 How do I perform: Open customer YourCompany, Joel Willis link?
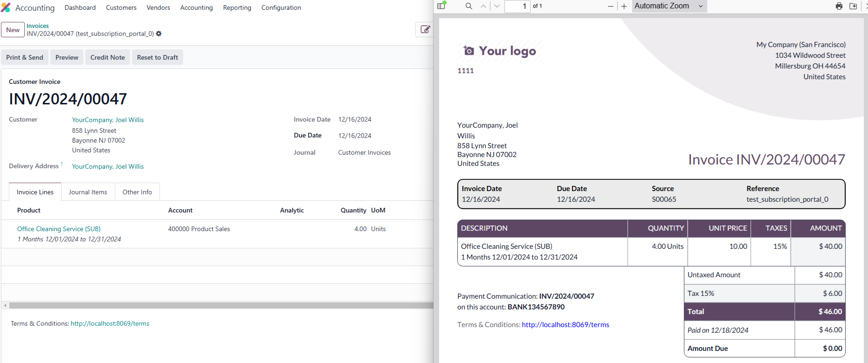[x=108, y=120]
